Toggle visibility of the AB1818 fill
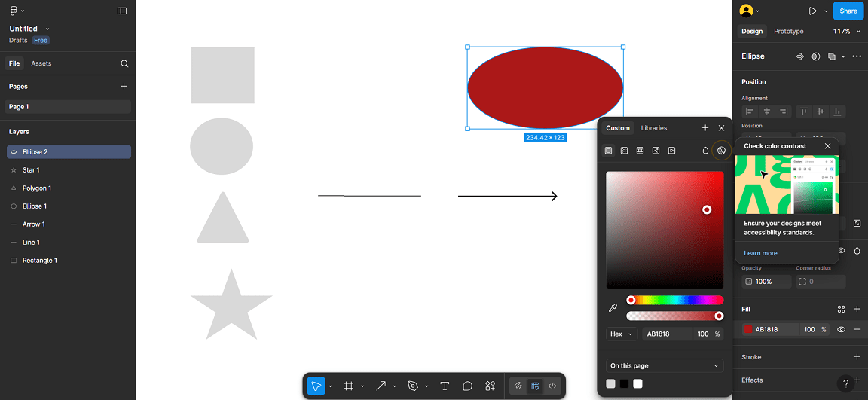The height and width of the screenshot is (400, 868). pyautogui.click(x=842, y=330)
